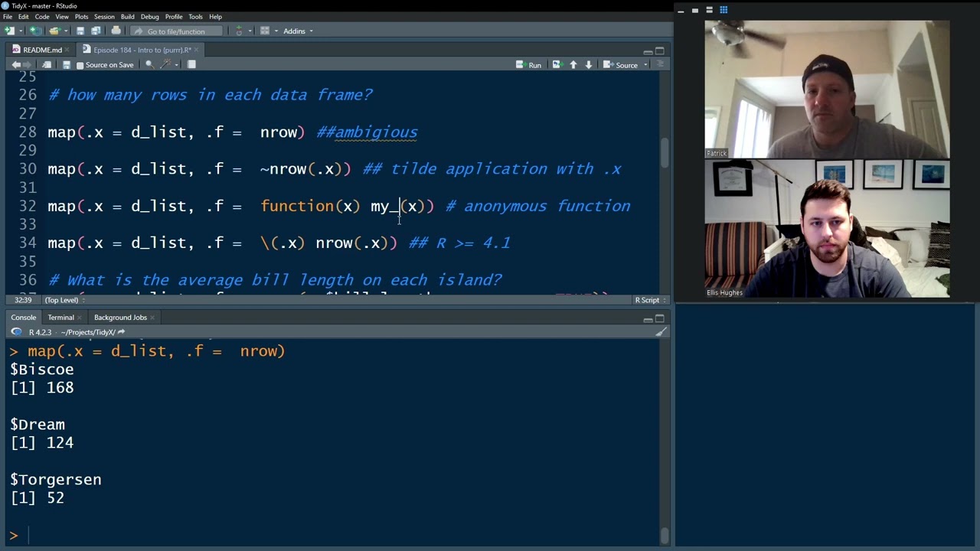Switch to the Terminal tab

[60, 318]
